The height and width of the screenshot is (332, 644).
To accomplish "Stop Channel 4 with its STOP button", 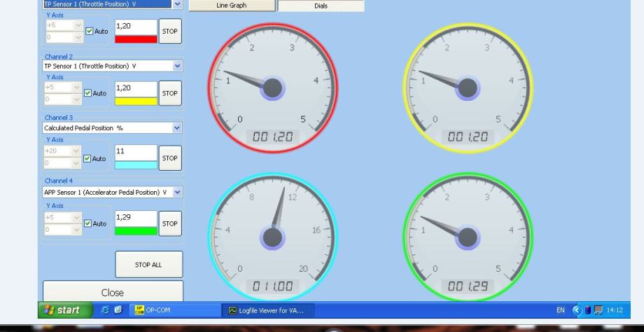I will [x=170, y=223].
